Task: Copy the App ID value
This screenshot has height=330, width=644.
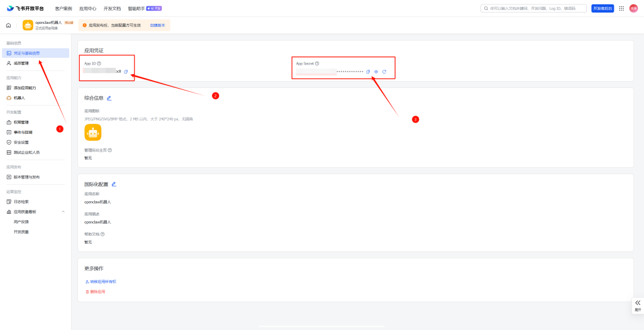Action: (126, 72)
